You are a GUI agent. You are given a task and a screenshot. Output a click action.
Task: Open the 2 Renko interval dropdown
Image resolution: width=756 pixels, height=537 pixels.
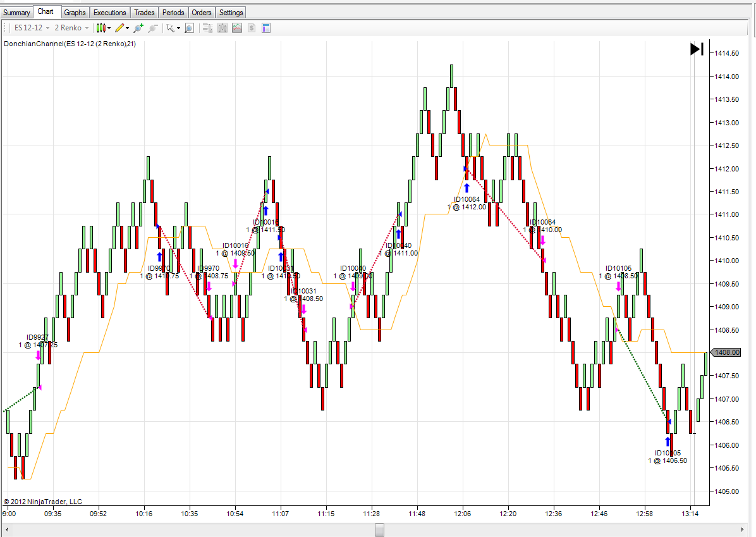71,28
